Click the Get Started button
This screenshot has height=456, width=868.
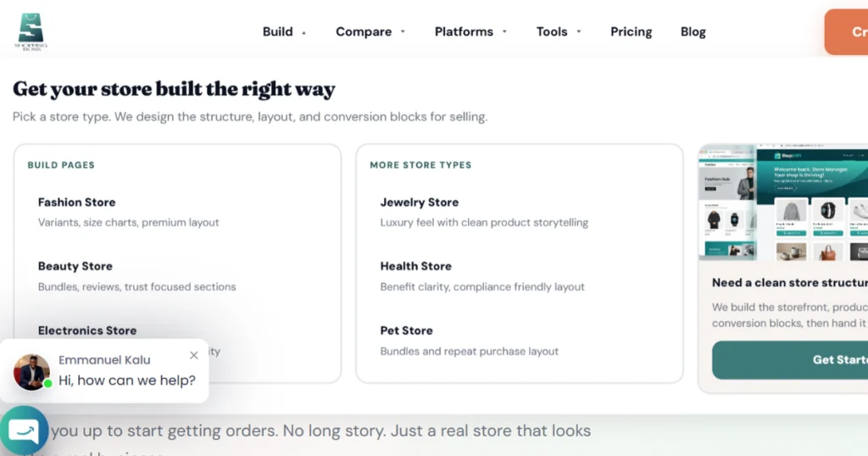[790, 359]
